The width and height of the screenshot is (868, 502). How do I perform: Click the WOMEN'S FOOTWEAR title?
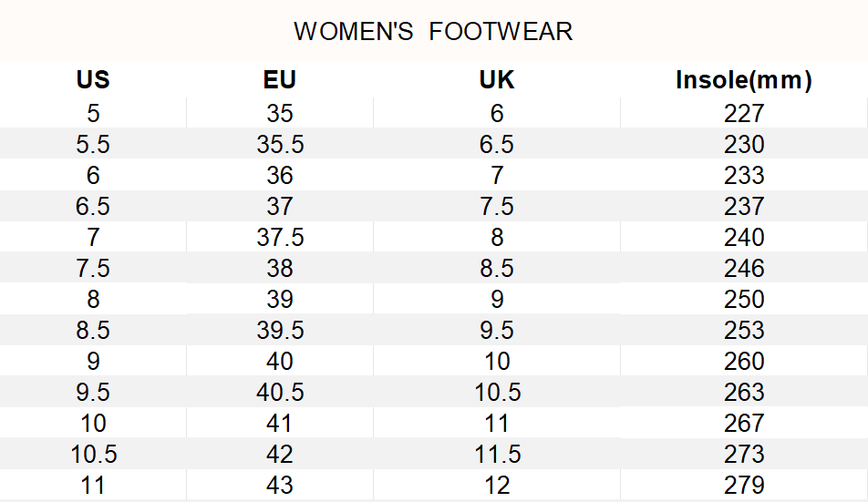point(433,32)
